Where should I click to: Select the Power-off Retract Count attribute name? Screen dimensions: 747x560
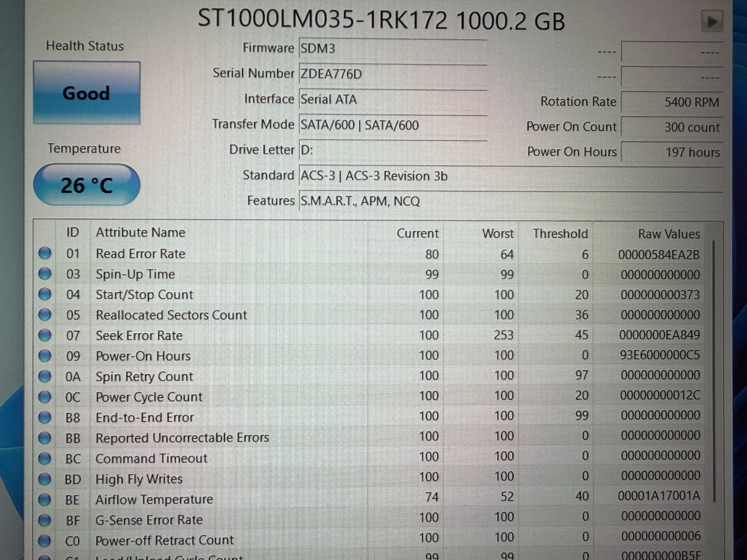pyautogui.click(x=165, y=540)
